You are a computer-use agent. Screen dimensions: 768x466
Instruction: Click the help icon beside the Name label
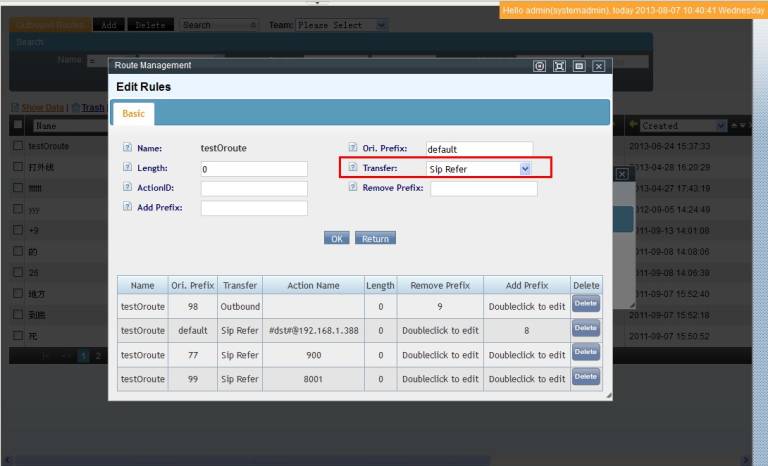[x=127, y=149]
